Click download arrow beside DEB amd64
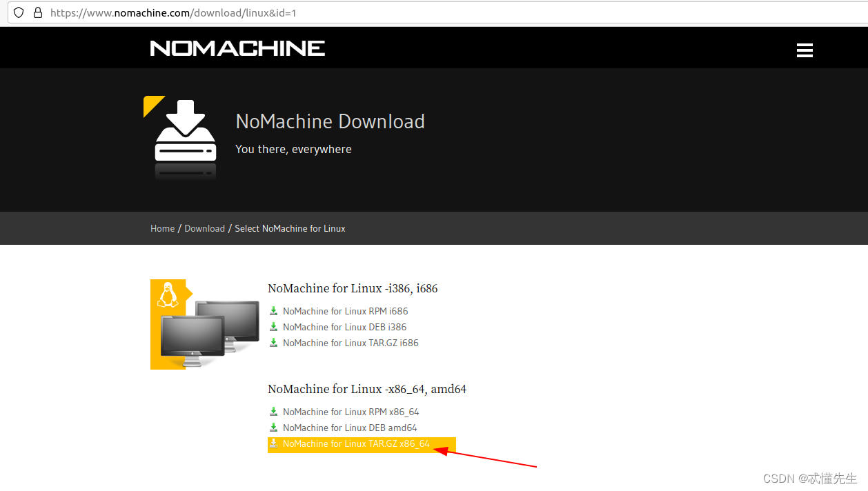 tap(273, 428)
